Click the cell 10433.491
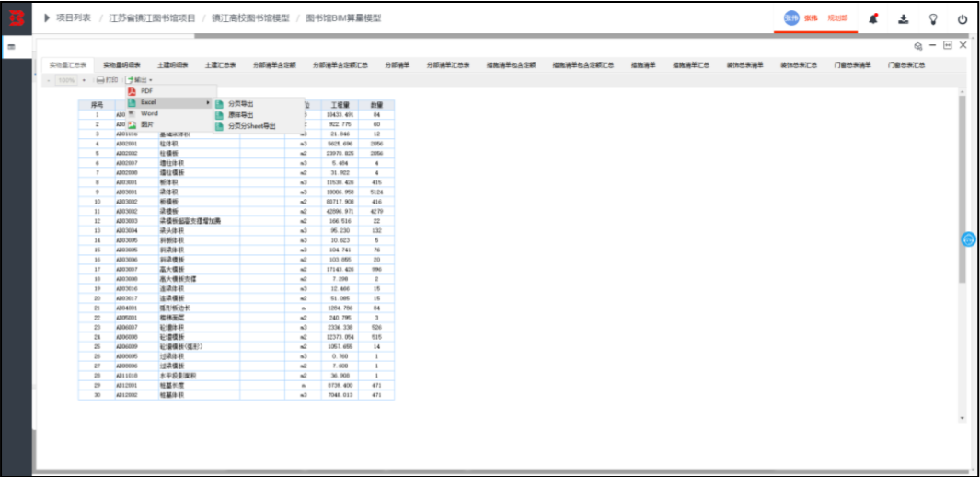The image size is (980, 477). pos(340,114)
